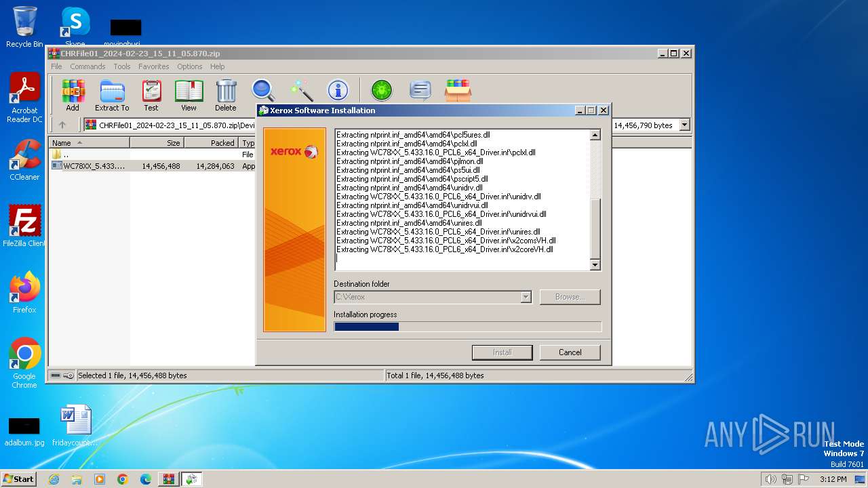Open WinRAR Tools menu
This screenshot has height=488, width=868.
122,66
